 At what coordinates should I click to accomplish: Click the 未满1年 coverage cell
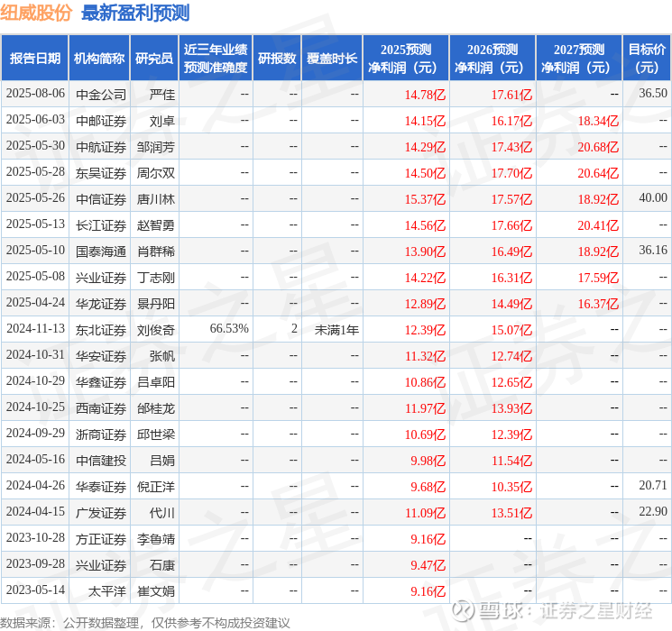336,330
